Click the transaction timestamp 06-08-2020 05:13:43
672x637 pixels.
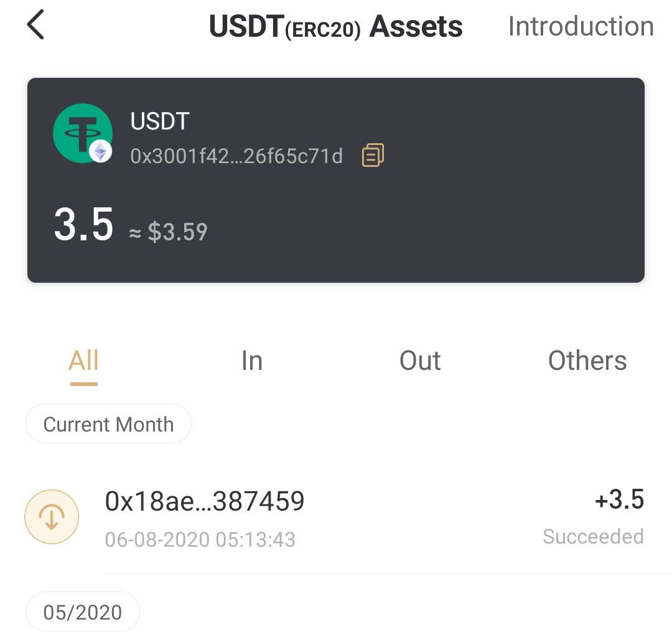coord(200,539)
